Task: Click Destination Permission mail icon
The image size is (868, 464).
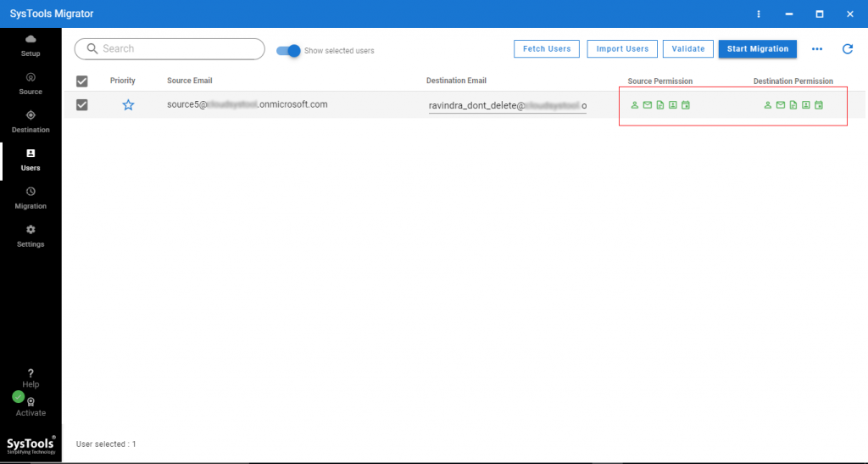Action: click(780, 104)
